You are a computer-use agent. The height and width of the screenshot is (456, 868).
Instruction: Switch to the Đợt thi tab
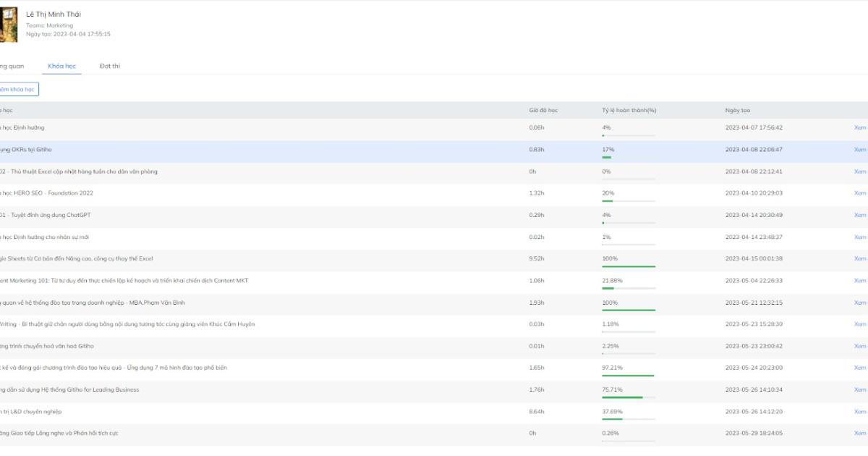(110, 67)
